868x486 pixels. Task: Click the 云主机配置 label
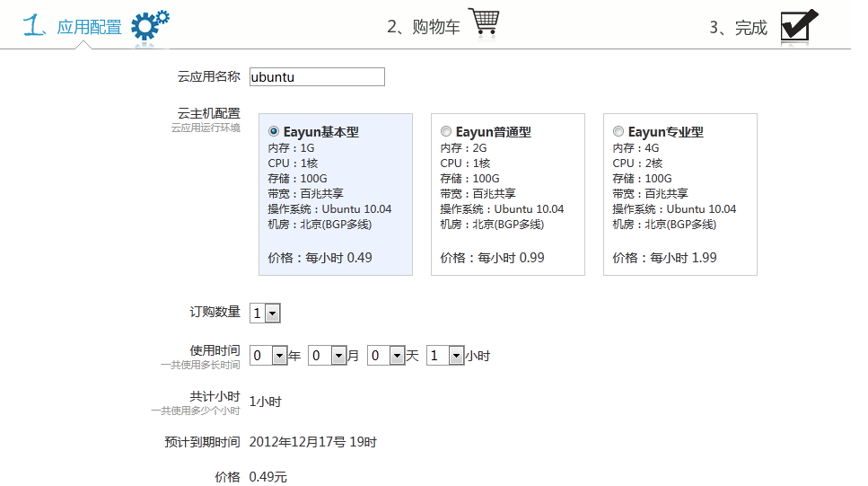[x=208, y=113]
